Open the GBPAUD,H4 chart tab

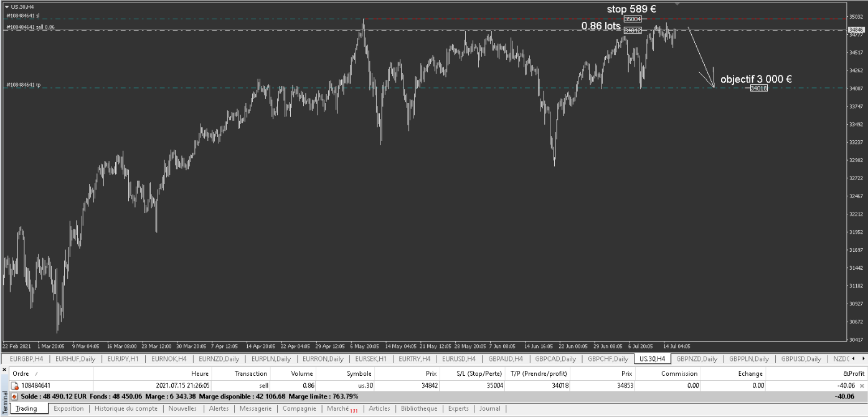click(506, 359)
